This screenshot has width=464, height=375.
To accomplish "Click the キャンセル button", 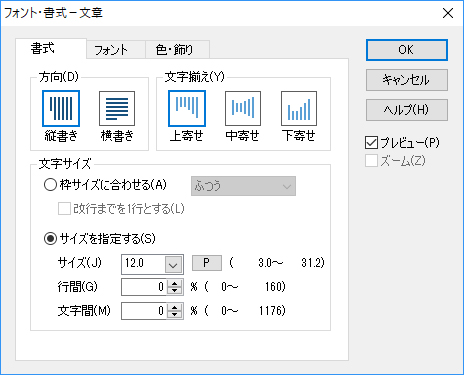I will [x=407, y=80].
